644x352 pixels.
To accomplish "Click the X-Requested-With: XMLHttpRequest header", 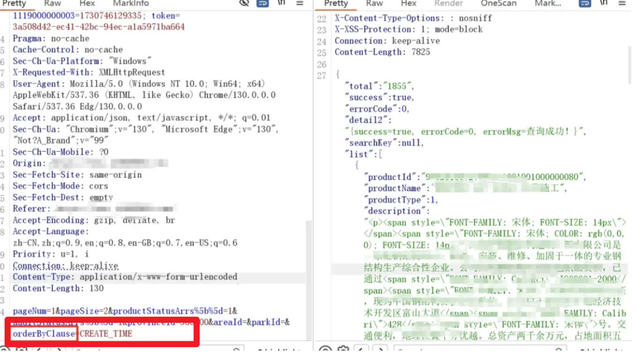I will point(89,72).
